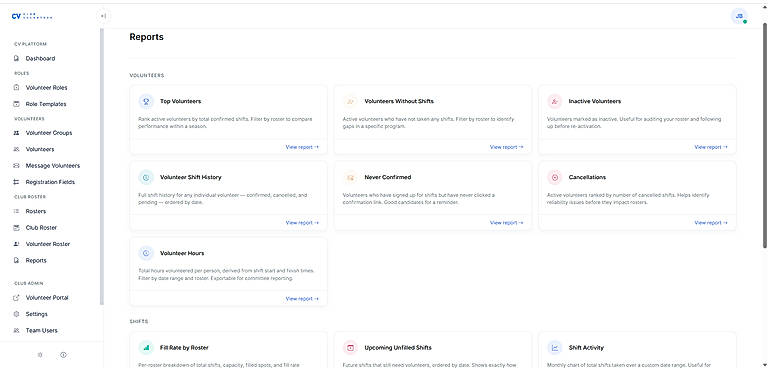Click the Volunteer Shift History clock icon

(x=146, y=177)
